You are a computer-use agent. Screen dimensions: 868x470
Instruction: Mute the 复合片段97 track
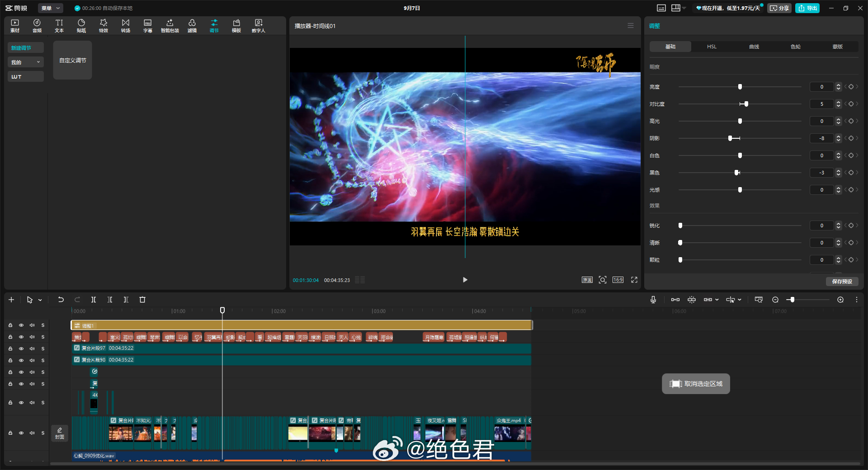click(32, 349)
